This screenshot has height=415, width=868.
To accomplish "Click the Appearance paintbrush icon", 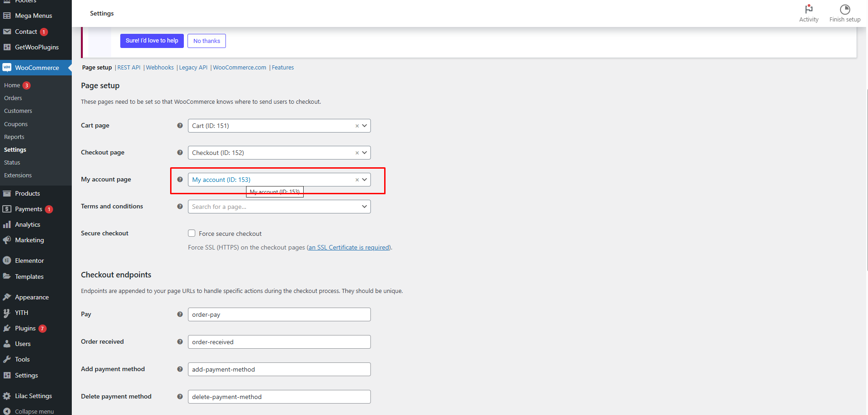I will point(7,297).
